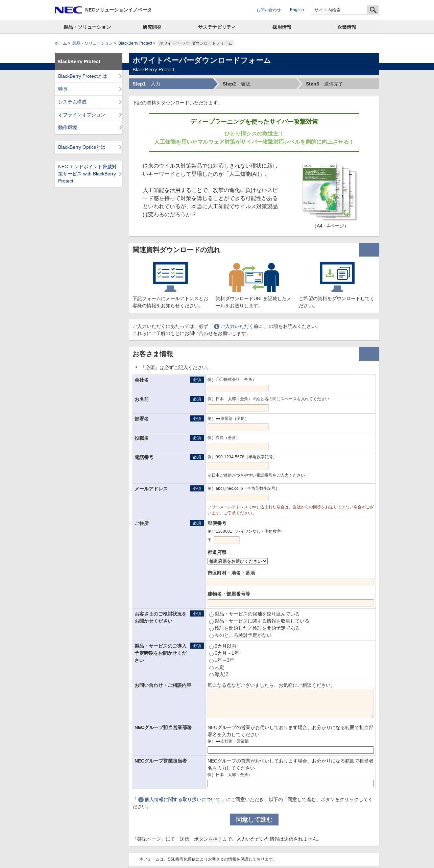Switch to English site link

tap(297, 10)
